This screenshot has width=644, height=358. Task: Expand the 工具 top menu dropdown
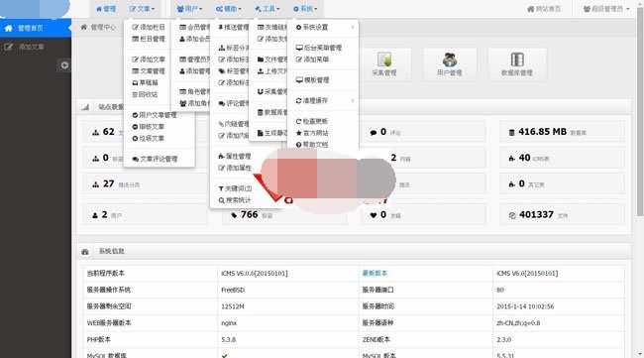click(267, 9)
